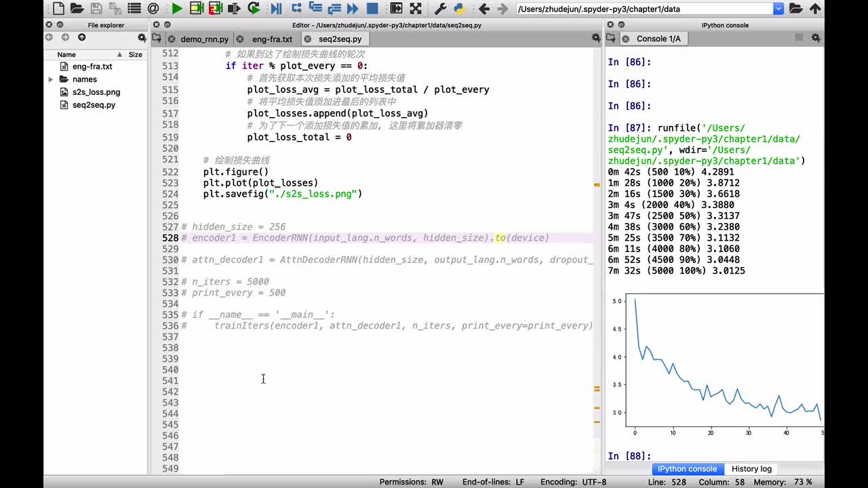Viewport: 868px width, 488px height.
Task: Go to parent folder in File explorer
Action: pos(81,37)
